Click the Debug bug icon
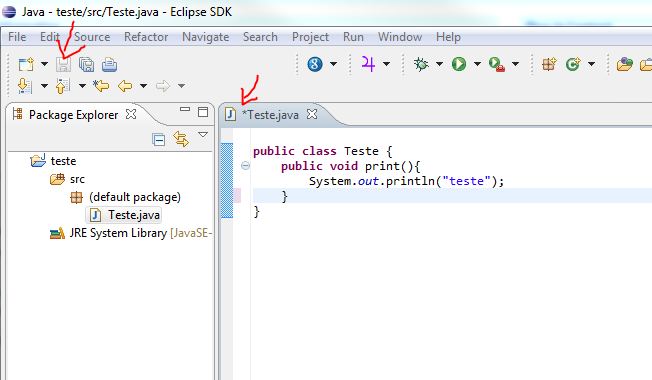Screen dimensions: 652x380 (421, 64)
